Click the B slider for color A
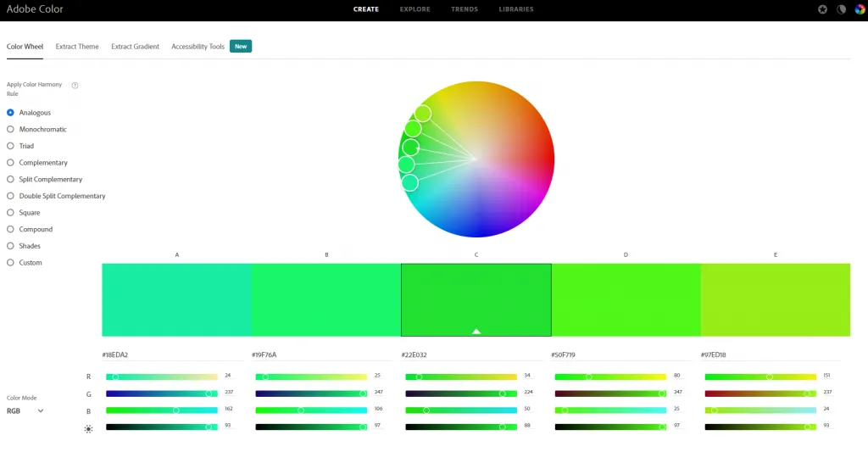Screen dimensions: 868x452 point(162,410)
